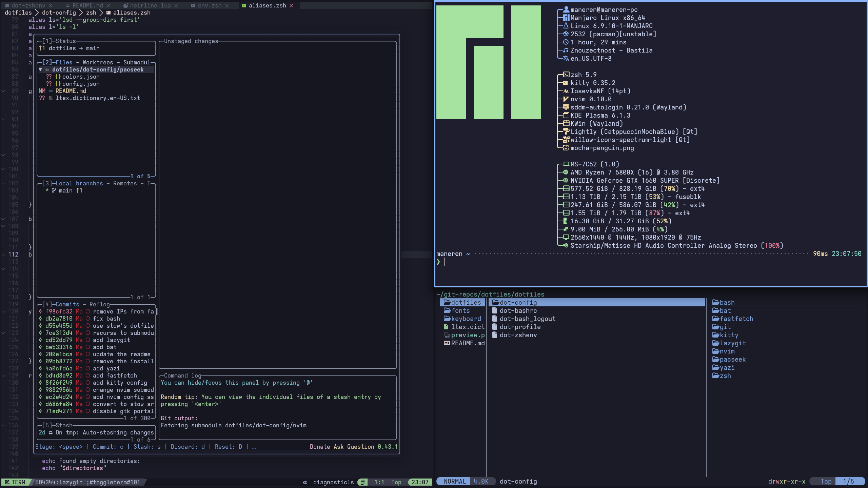Viewport: 868px width, 488px height.
Task: Open the kitty folder in yazi preview
Action: click(725, 335)
